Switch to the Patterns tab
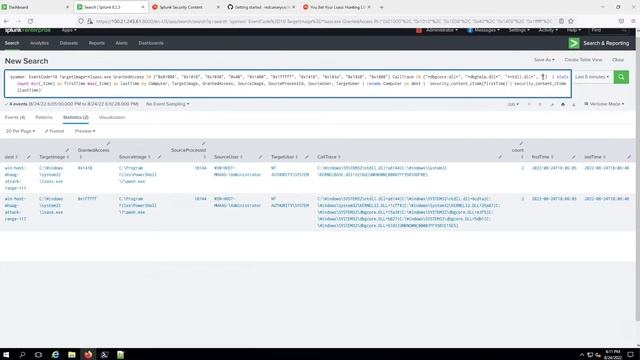The width and height of the screenshot is (640, 360). tap(44, 117)
